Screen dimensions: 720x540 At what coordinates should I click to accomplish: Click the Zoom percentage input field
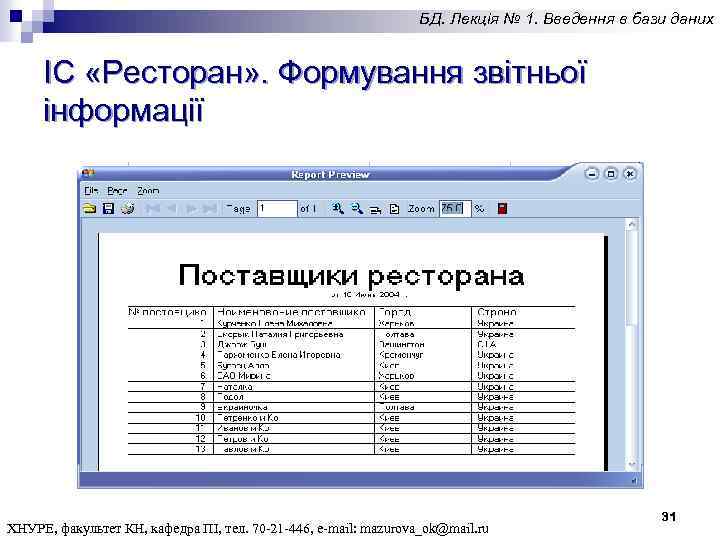coord(455,209)
